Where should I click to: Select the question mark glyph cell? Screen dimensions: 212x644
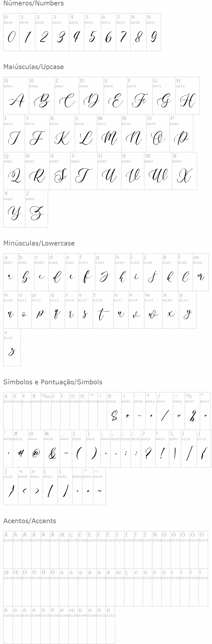(x=148, y=449)
